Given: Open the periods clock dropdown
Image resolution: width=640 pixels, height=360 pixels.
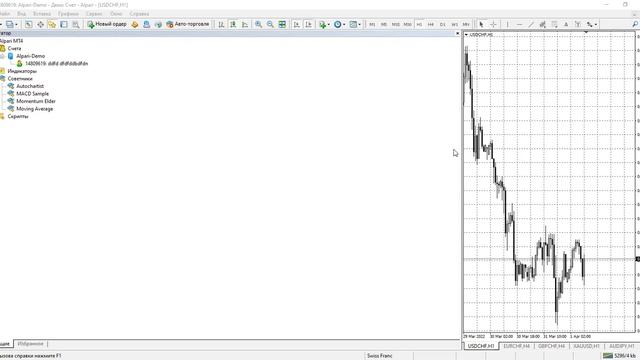Looking at the screenshot, I should pyautogui.click(x=340, y=24).
